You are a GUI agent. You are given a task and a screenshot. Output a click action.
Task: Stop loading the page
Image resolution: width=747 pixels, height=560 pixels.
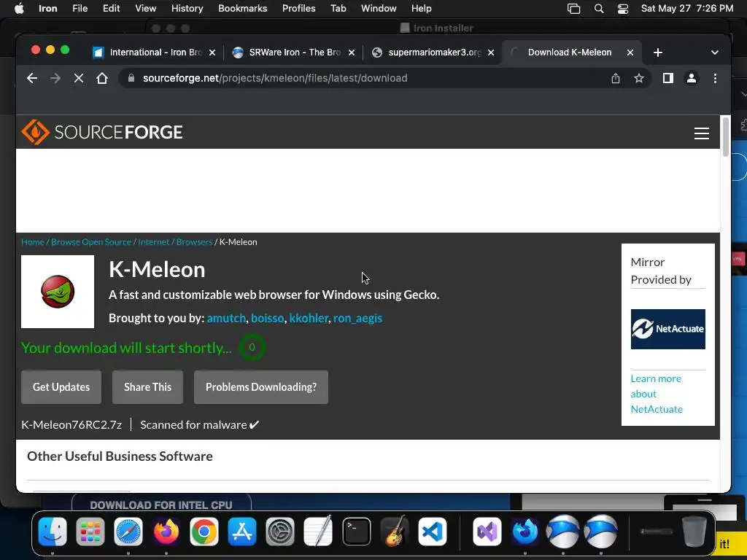[x=79, y=78]
